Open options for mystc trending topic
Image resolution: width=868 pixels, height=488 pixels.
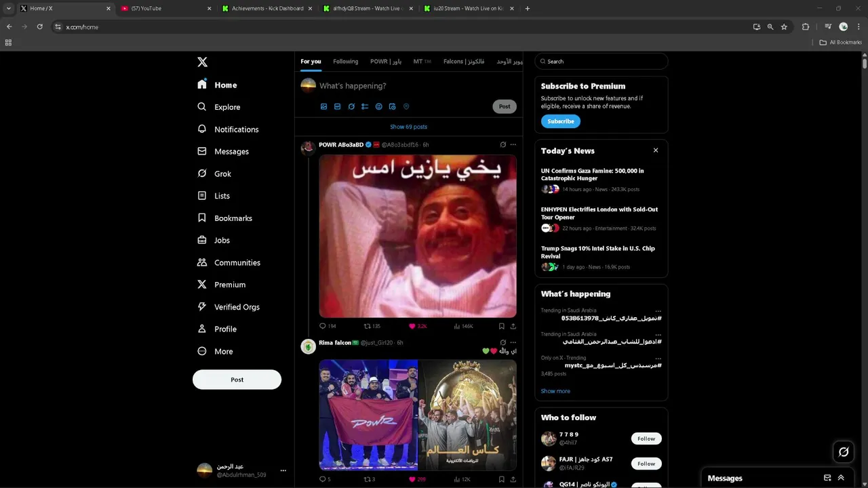point(658,358)
